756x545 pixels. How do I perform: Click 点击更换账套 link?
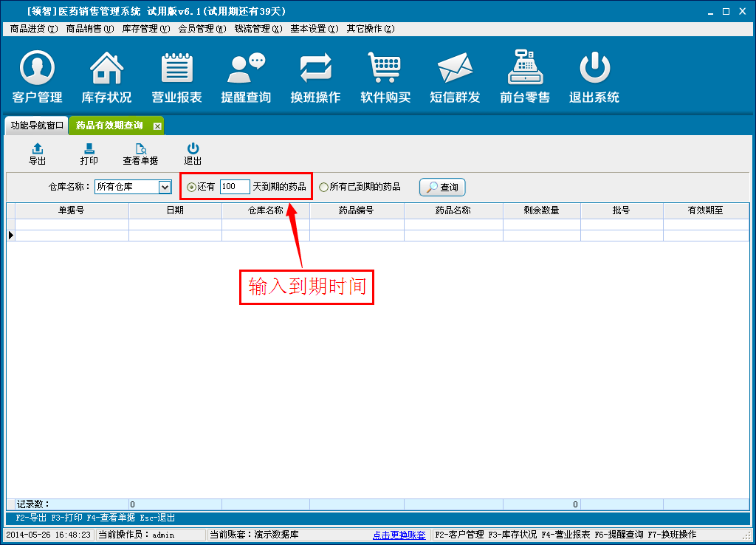click(x=399, y=535)
